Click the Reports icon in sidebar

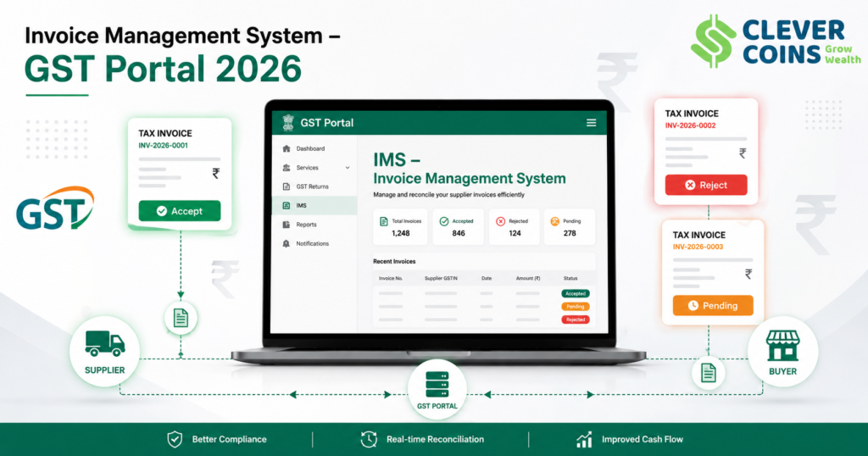pos(287,225)
